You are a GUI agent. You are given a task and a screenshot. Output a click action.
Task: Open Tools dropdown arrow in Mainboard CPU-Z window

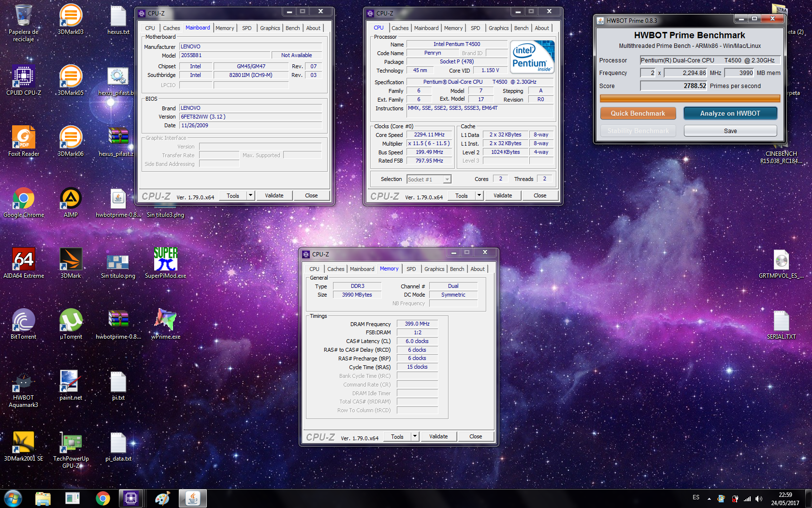click(250, 195)
